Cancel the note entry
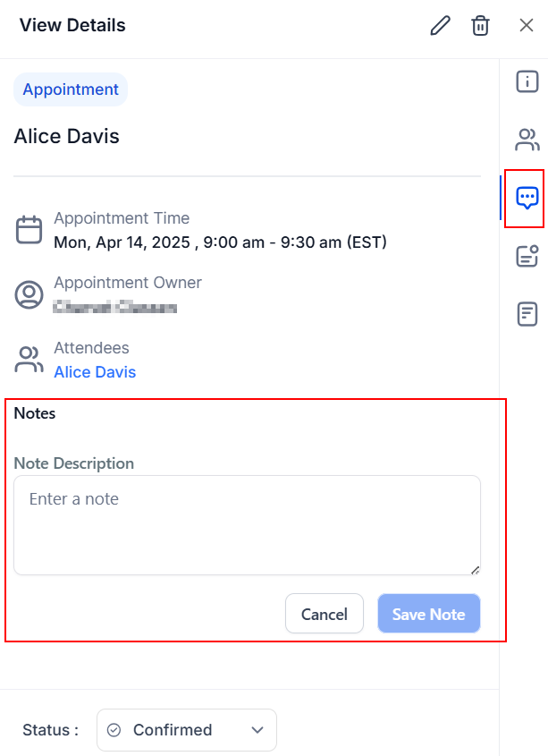The width and height of the screenshot is (548, 756). tap(325, 613)
